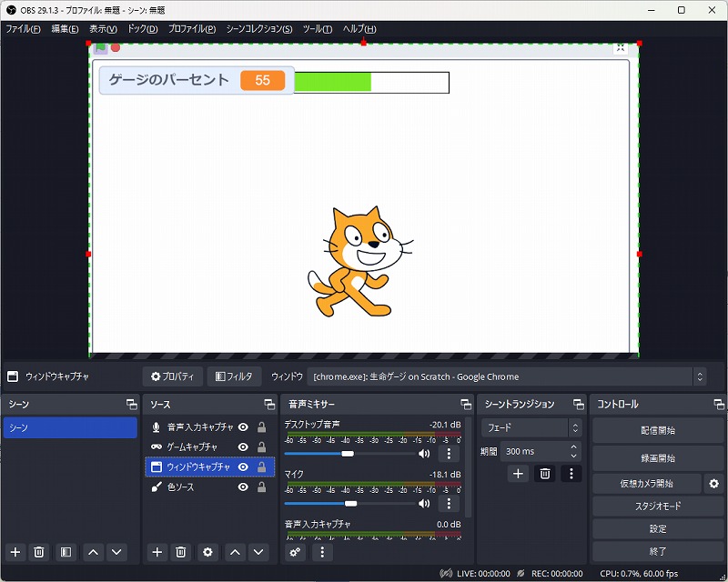Open フェード transition type dropdown

tap(531, 427)
